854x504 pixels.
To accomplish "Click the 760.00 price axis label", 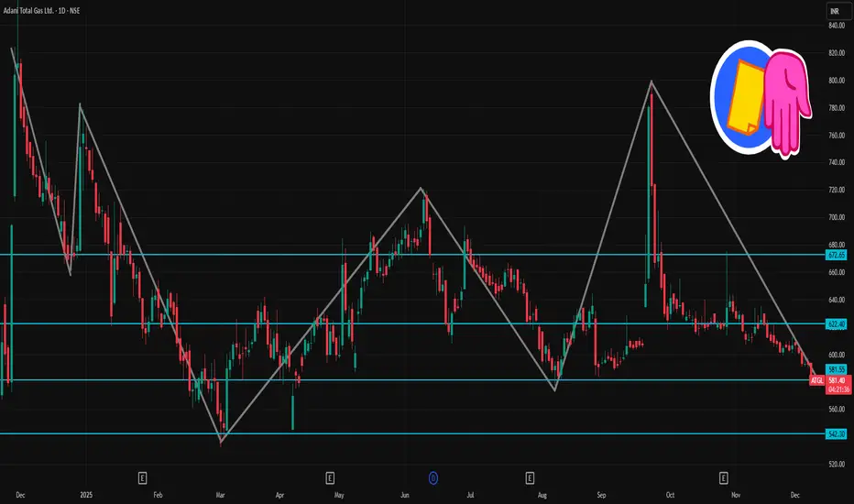I will (x=836, y=135).
